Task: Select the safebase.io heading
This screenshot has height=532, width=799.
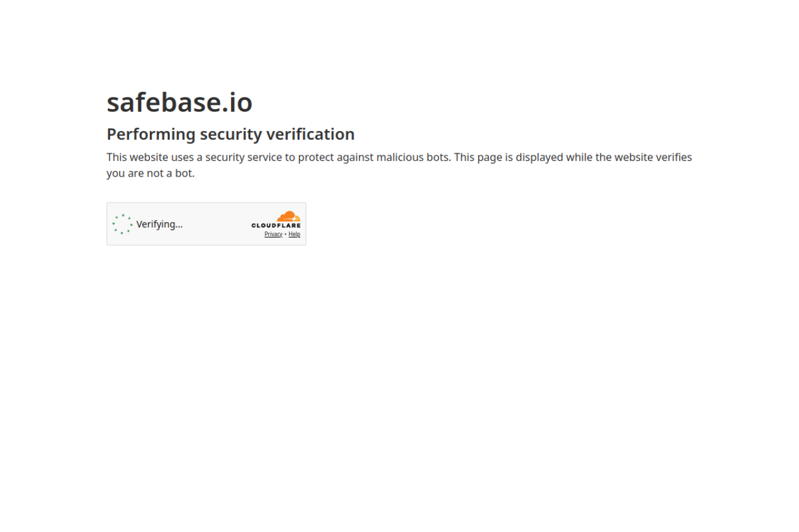Action: 180,102
